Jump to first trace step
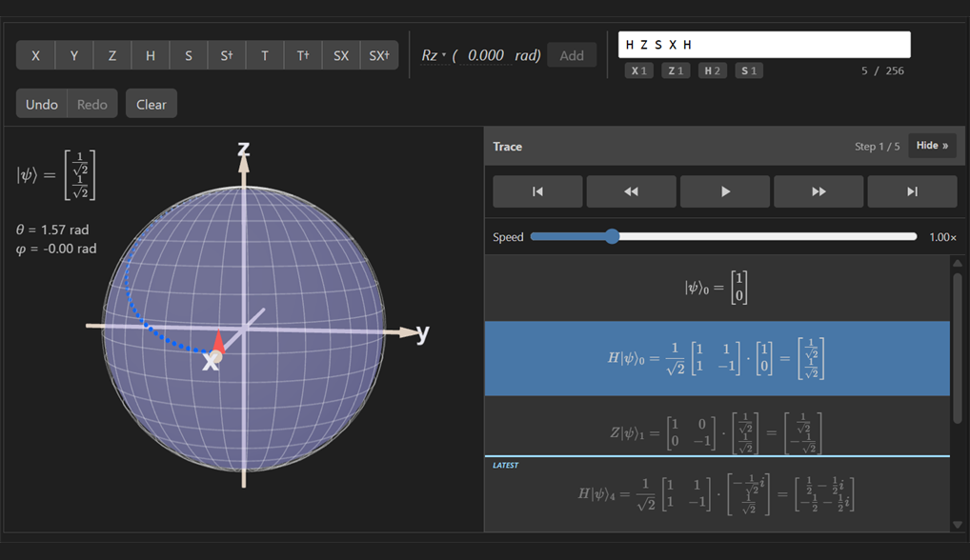970x560 pixels. 537,191
